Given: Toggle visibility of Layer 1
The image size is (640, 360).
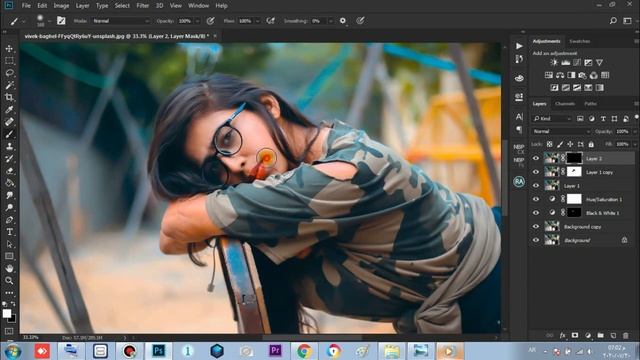Looking at the screenshot, I should (536, 186).
